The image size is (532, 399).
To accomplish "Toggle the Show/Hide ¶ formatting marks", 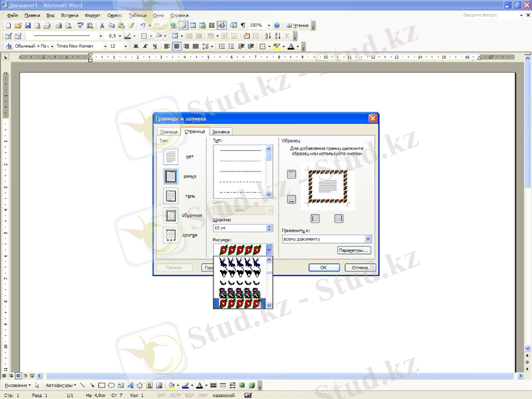I will (x=243, y=25).
